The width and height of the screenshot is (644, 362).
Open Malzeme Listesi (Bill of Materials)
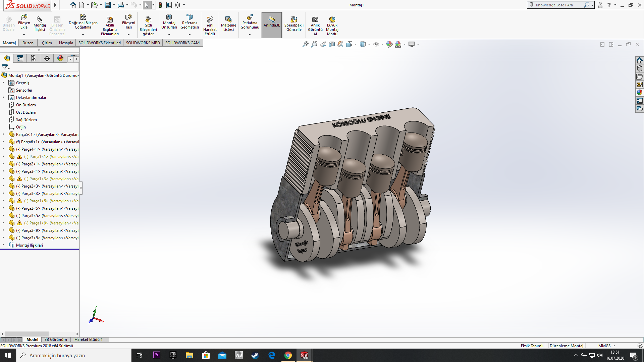pyautogui.click(x=228, y=20)
